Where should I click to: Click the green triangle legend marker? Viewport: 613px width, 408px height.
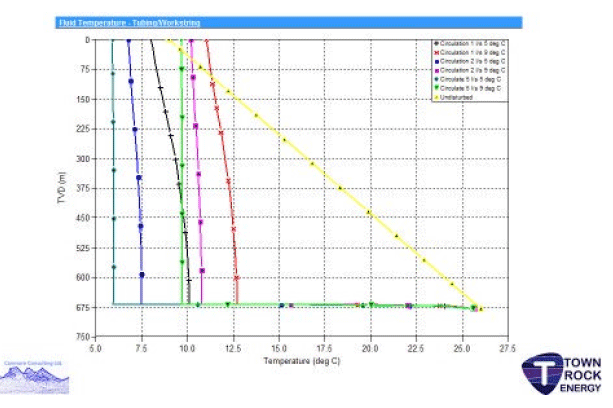(436, 88)
